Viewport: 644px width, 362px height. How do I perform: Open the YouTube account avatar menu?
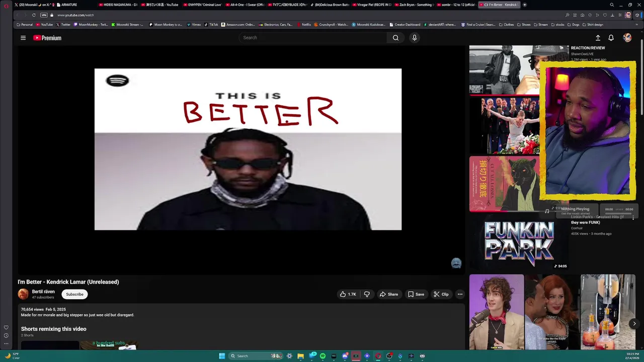pos(627,38)
